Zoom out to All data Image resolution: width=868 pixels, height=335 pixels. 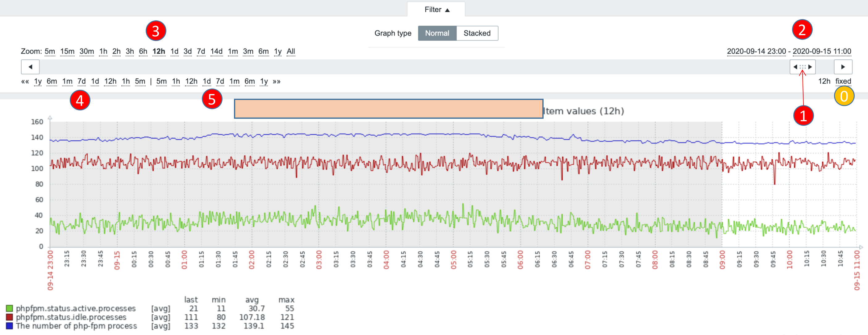[x=290, y=51]
